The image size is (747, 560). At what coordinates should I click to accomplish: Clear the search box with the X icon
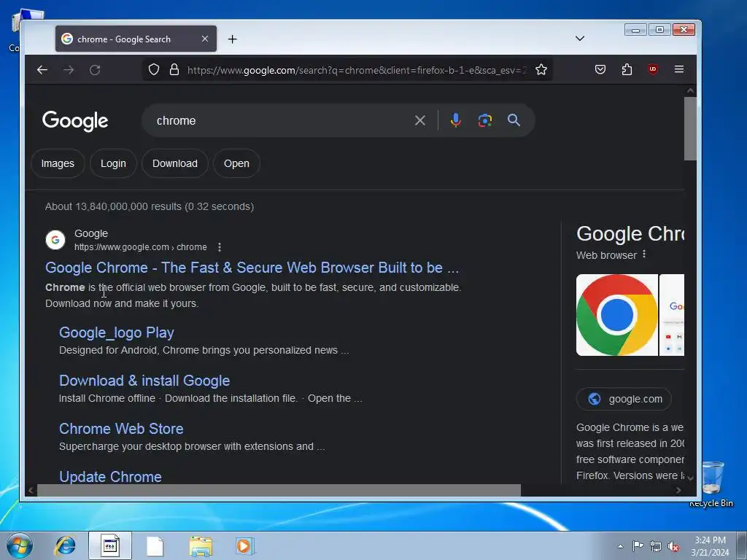click(x=419, y=120)
